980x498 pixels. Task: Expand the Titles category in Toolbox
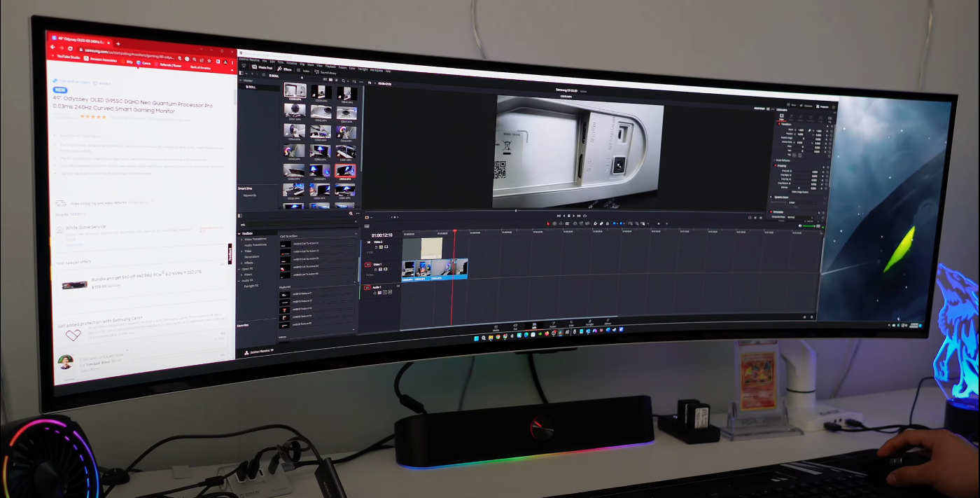coord(242,251)
